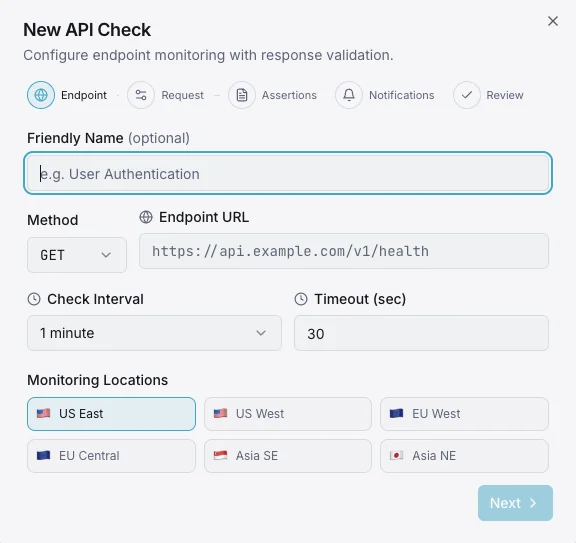Click the Next button

tap(515, 503)
